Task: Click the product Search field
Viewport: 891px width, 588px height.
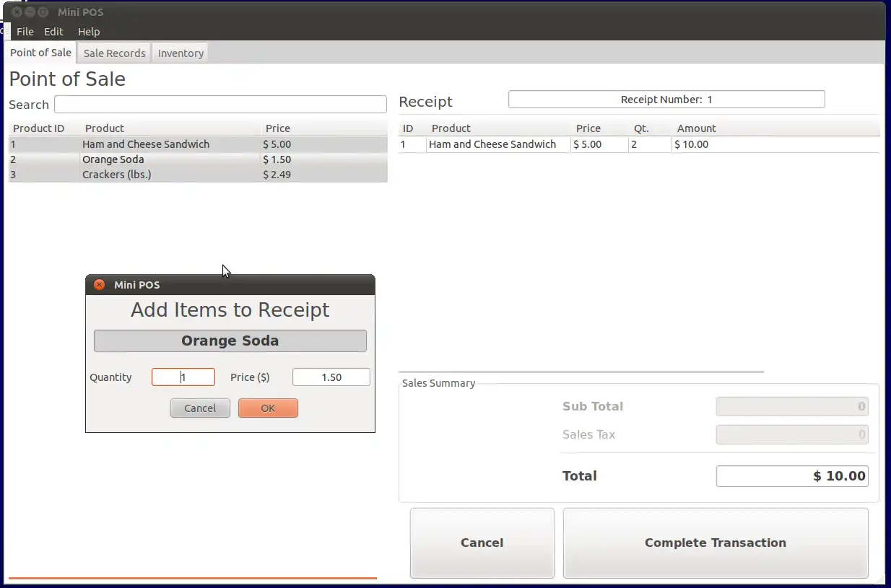Action: click(220, 105)
